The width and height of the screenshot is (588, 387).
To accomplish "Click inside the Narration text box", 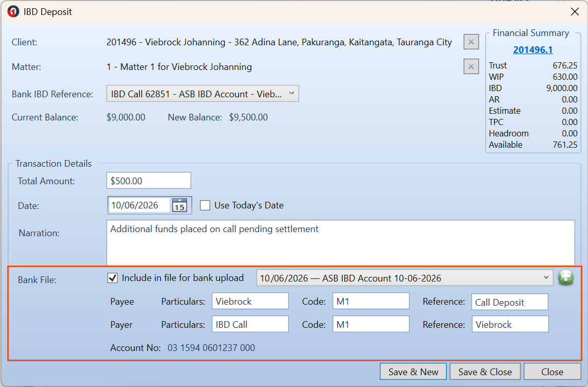I will pos(340,243).
